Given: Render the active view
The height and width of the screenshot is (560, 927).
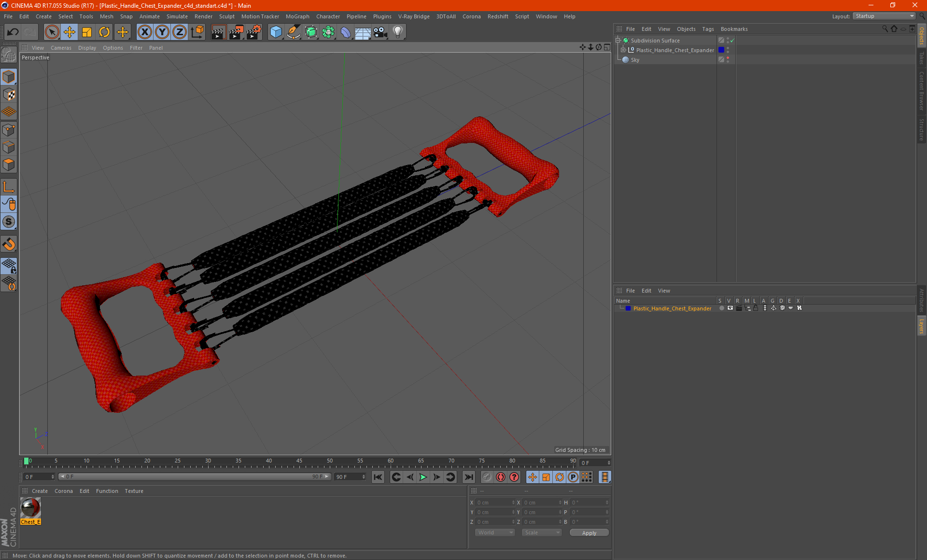Looking at the screenshot, I should coord(218,32).
